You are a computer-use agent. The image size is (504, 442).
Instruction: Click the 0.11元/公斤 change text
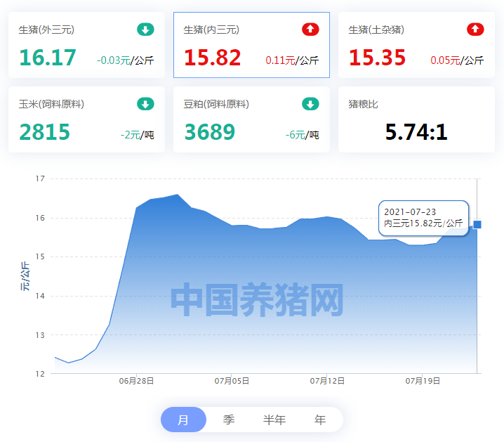pos(292,60)
